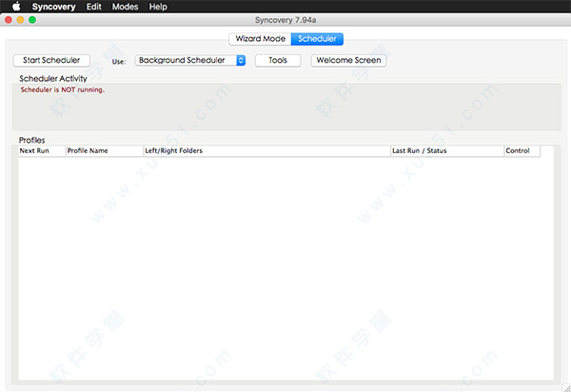Open the Help menu
571x392 pixels.
tap(158, 7)
